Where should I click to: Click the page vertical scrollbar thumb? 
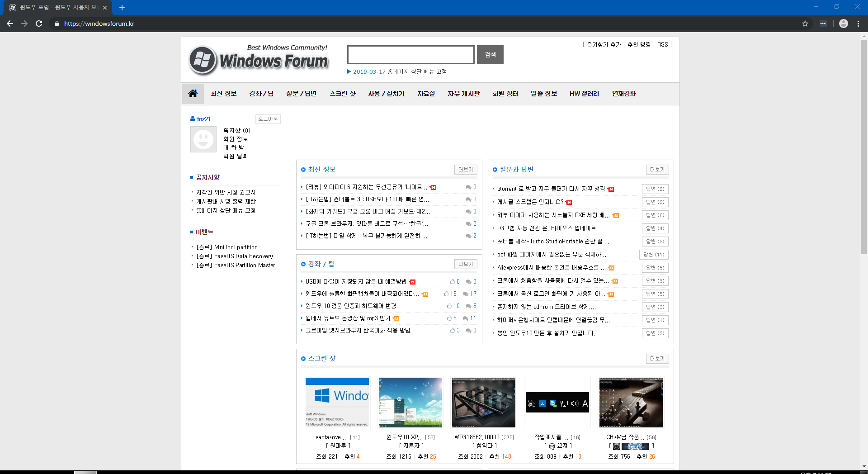click(864, 147)
